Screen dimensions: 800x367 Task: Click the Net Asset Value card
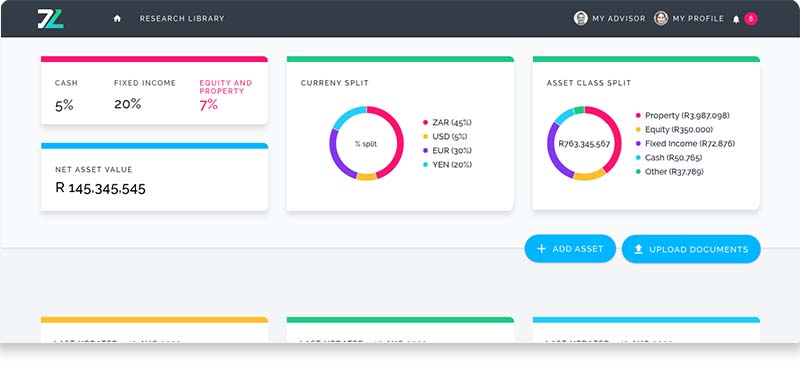[x=154, y=177]
